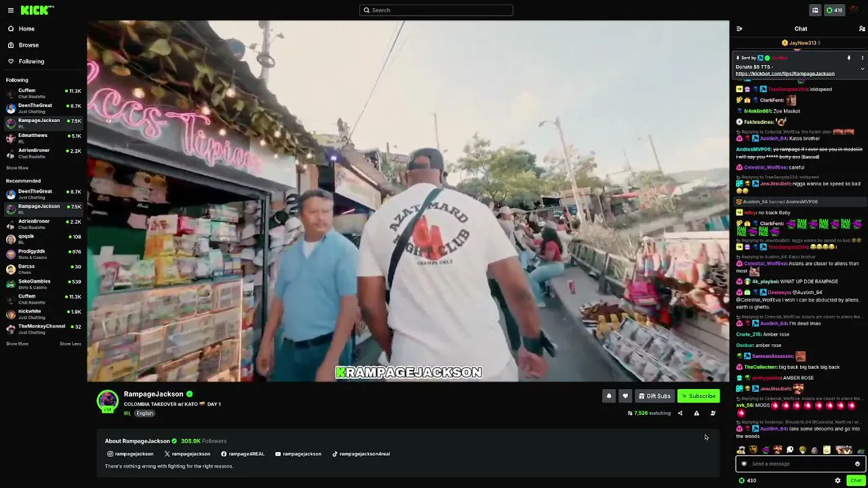
Task: Collapse the chat panel
Action: [739, 28]
